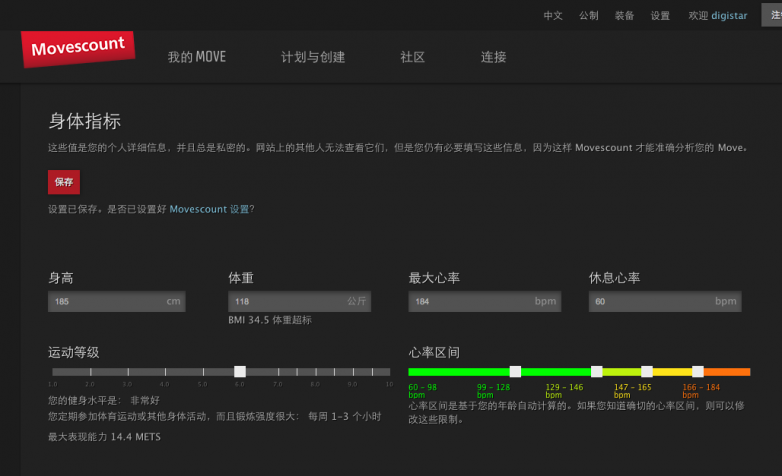The image size is (782, 476).
Task: Click the 心率区间 section heading
Action: tap(434, 352)
